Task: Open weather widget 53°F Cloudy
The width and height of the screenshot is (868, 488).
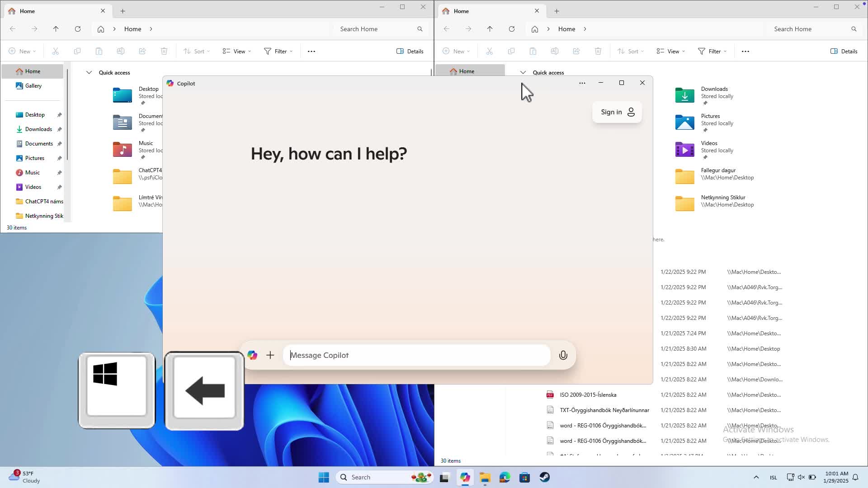Action: [25, 477]
